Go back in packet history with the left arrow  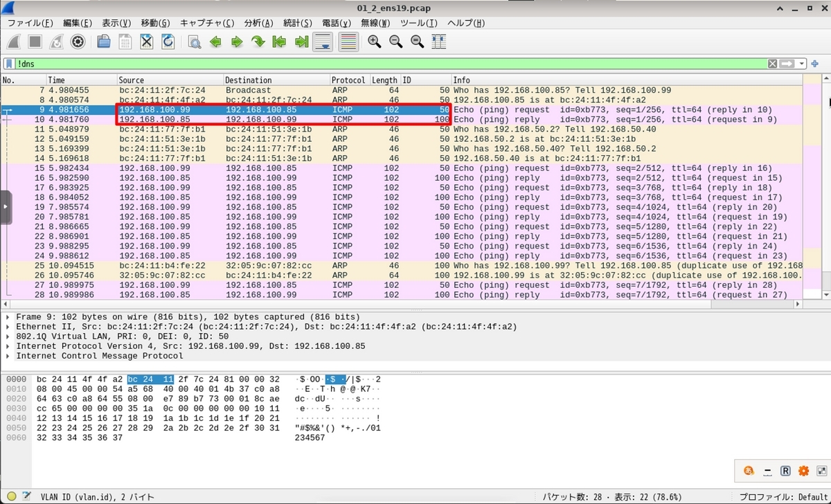pos(215,42)
